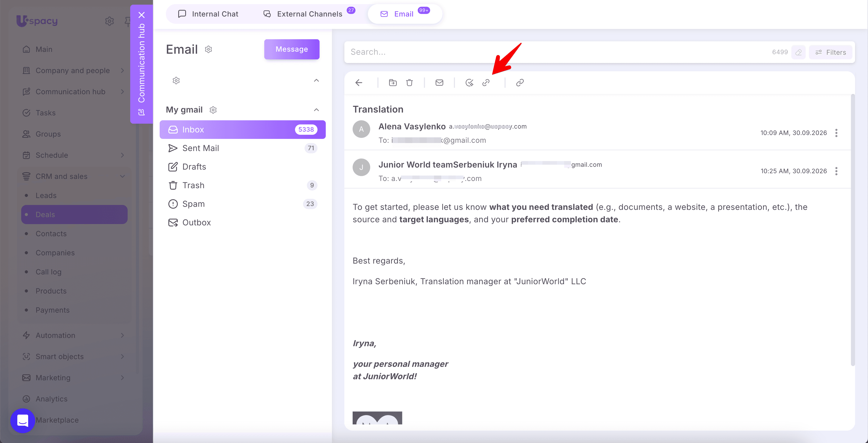Image resolution: width=868 pixels, height=443 pixels.
Task: Go back using the arrow icon in email toolbar
Action: pos(359,82)
